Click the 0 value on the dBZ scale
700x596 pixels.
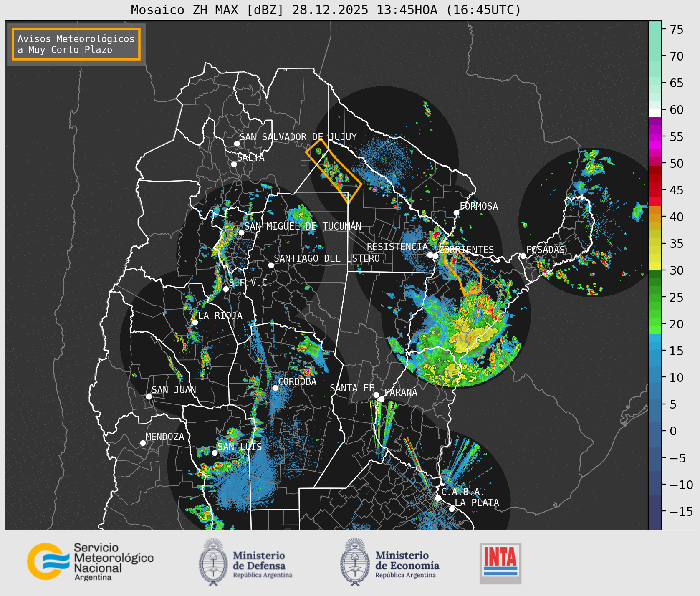[673, 431]
